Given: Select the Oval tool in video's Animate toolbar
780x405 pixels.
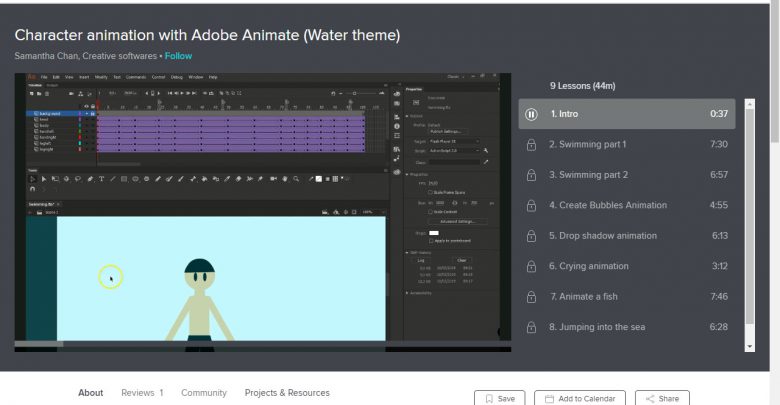Looking at the screenshot, I should point(135,179).
